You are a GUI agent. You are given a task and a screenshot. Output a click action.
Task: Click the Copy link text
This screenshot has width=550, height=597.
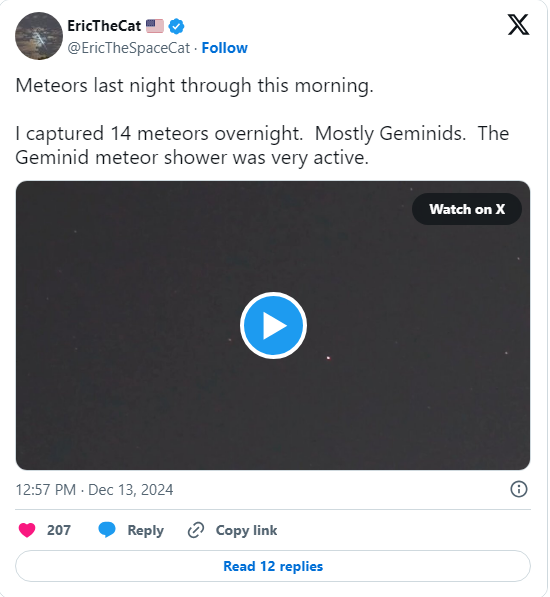[247, 530]
